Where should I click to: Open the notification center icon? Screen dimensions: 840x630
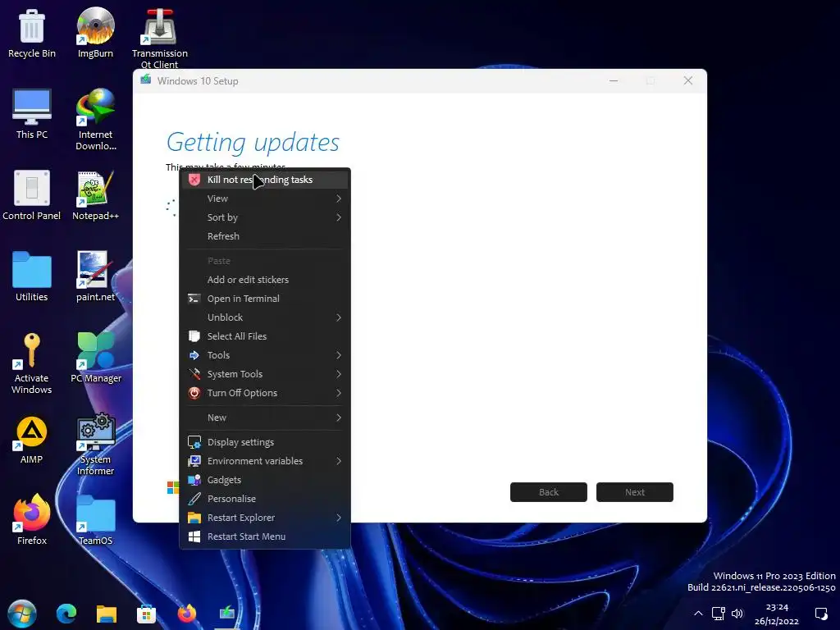(x=821, y=614)
